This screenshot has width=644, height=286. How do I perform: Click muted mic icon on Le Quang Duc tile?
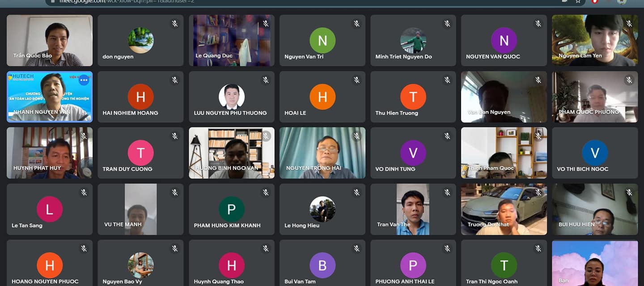[x=266, y=24]
